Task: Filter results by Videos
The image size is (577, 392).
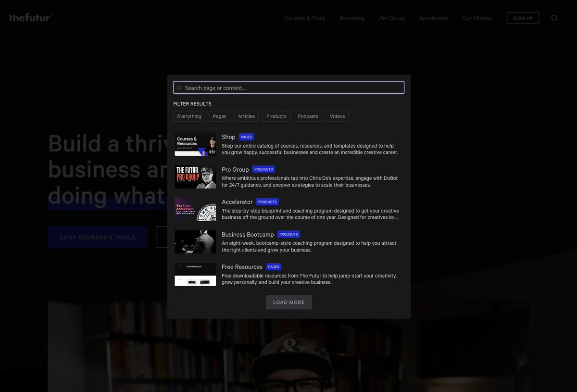Action: pyautogui.click(x=337, y=116)
